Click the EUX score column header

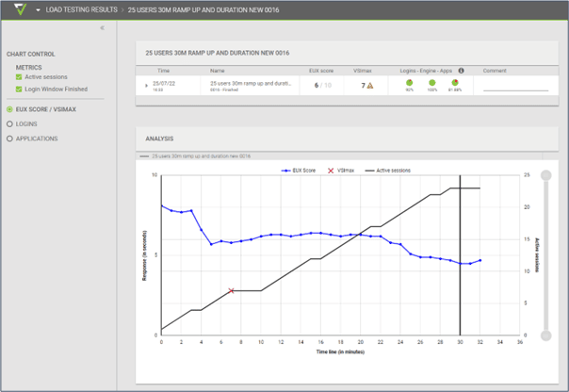(321, 71)
